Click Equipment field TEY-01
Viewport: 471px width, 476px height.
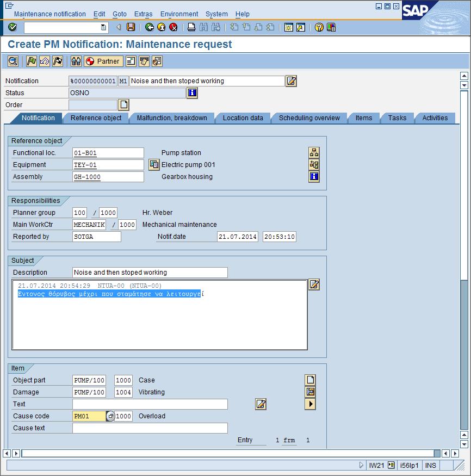pyautogui.click(x=108, y=165)
